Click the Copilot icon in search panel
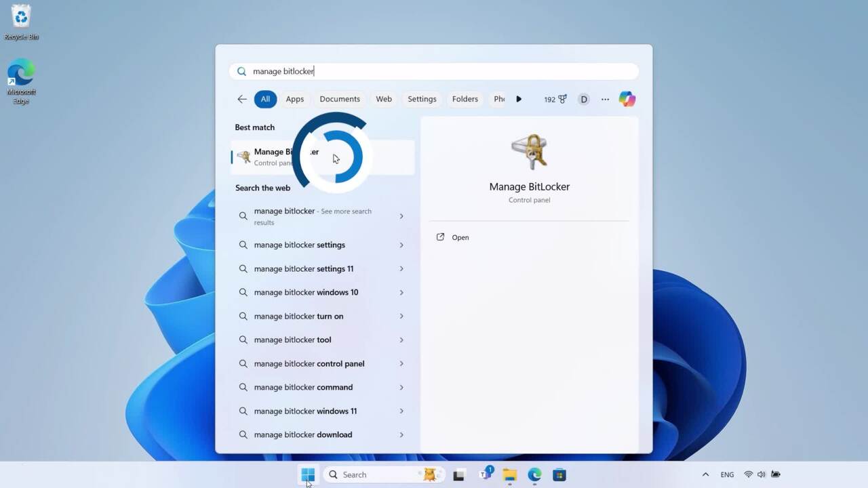868x488 pixels. coord(627,99)
